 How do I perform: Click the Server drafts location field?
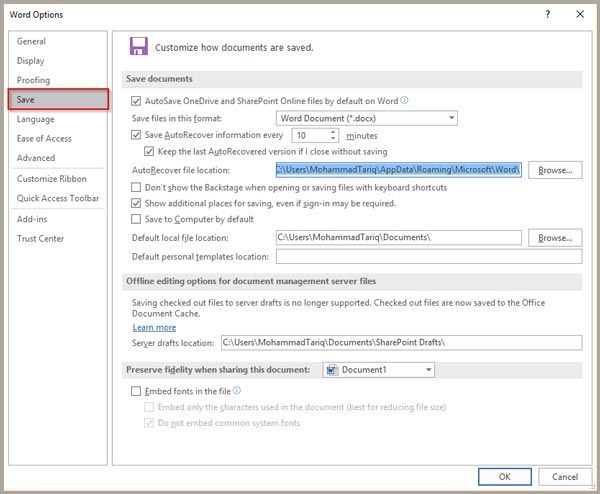coord(401,342)
